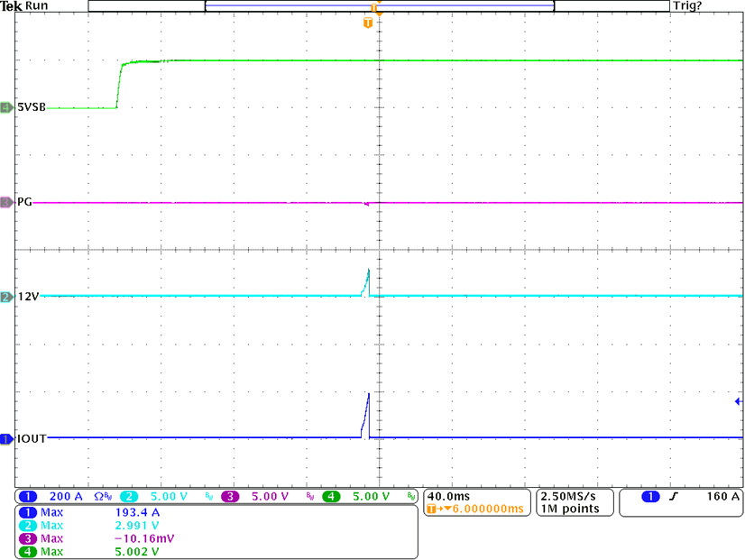Click the trigger source channel 1 badge
Image resolution: width=745 pixels, height=560 pixels.
coord(650,496)
